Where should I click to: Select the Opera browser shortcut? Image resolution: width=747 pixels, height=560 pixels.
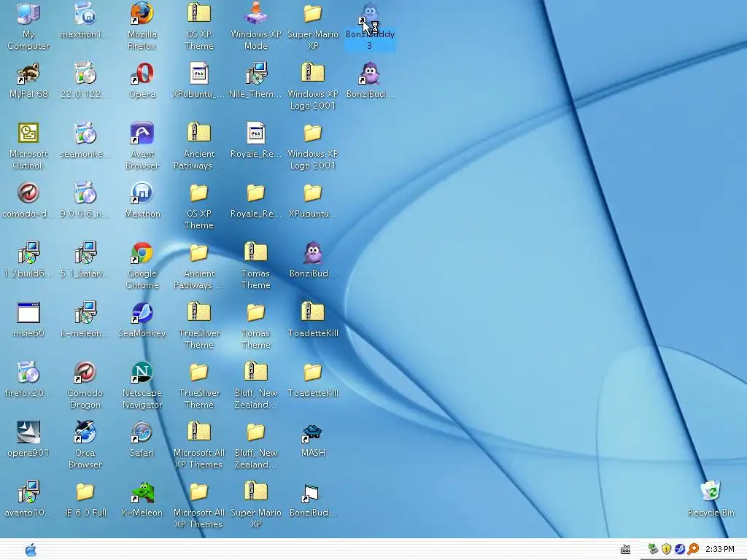pos(142,74)
